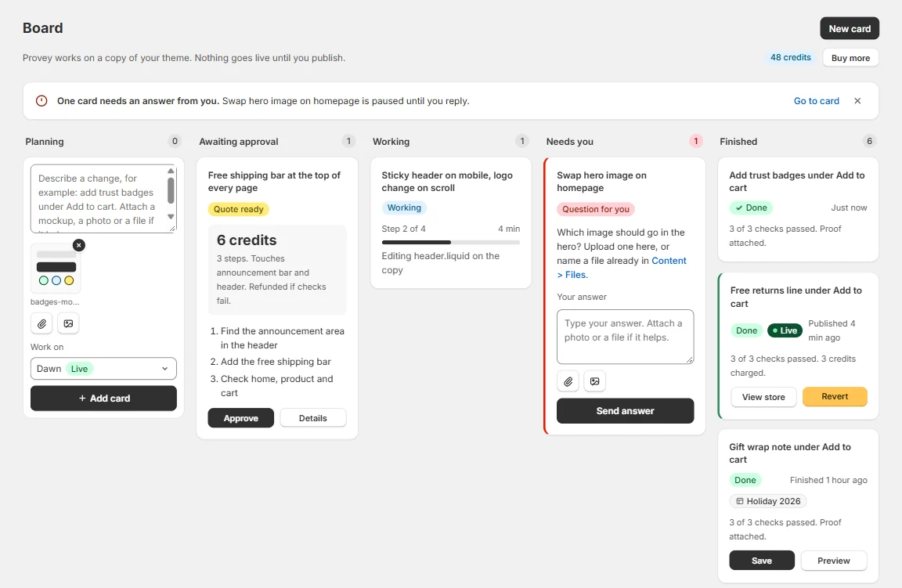This screenshot has width=902, height=588.
Task: Focus the Your answer text field
Action: [x=626, y=337]
